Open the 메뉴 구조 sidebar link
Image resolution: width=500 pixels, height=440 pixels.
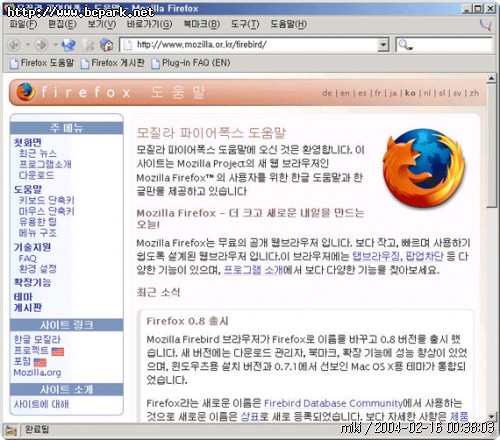click(x=37, y=233)
